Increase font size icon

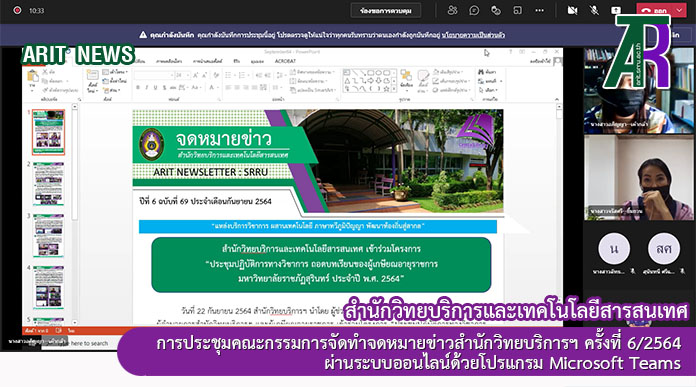point(195,75)
